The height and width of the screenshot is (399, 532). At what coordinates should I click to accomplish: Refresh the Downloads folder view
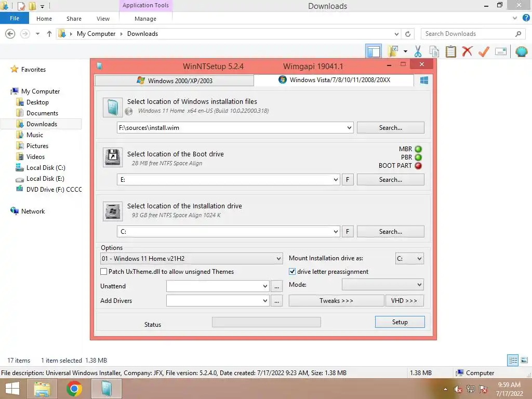[x=408, y=34]
